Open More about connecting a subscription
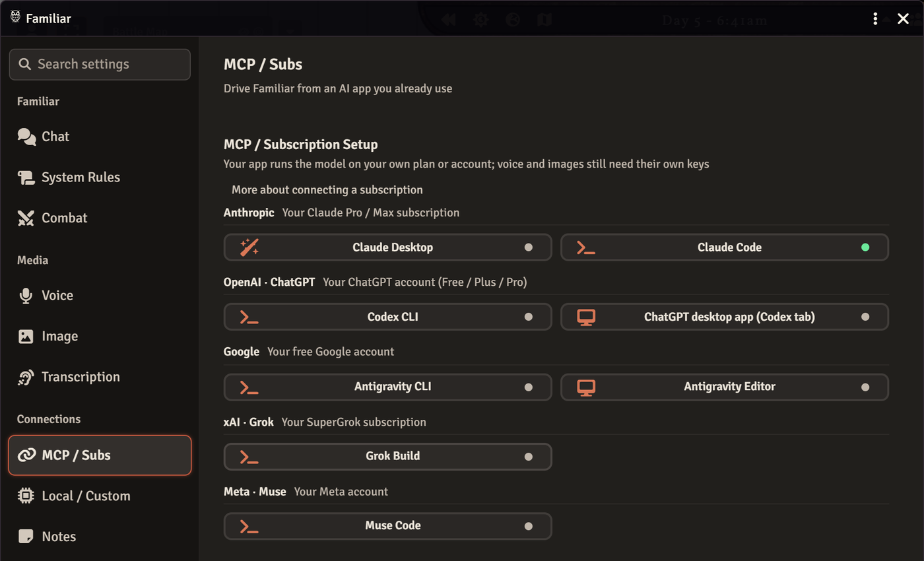924x561 pixels. (x=327, y=190)
